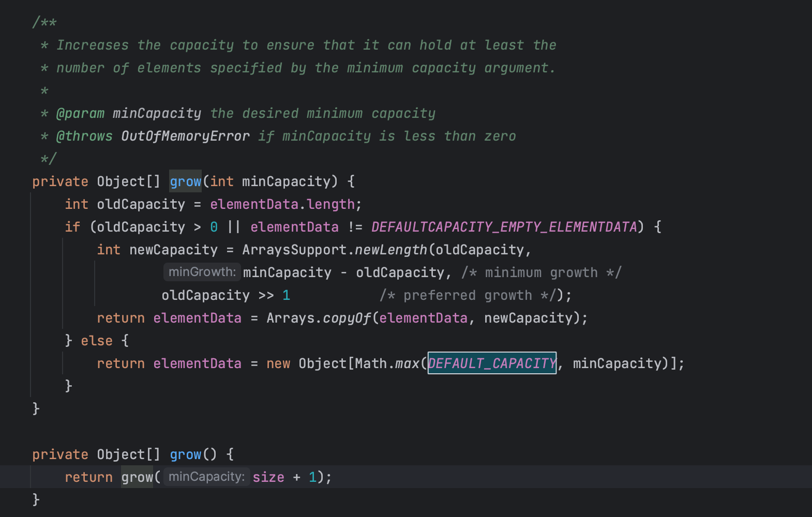The width and height of the screenshot is (812, 517).
Task: Click ArraysSupport class reference
Action: [x=294, y=250]
